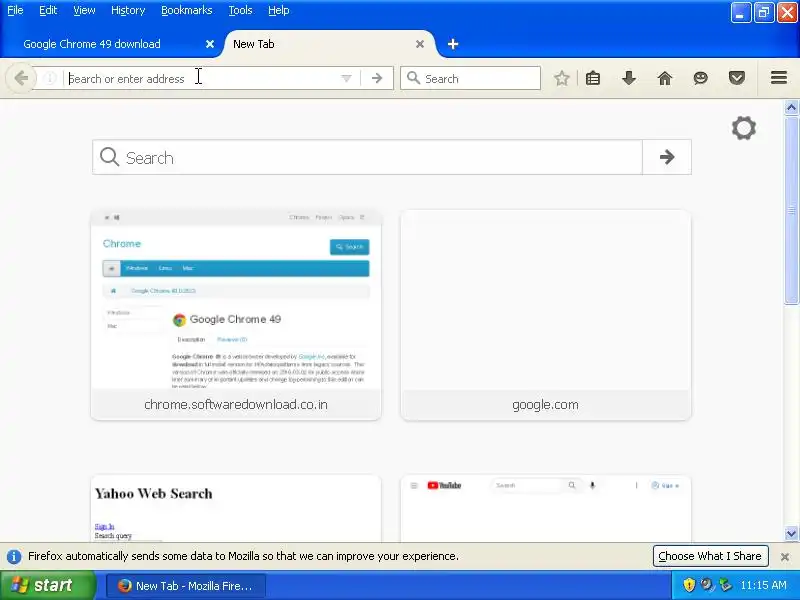Open the Yahoo Web Search tile
This screenshot has width=800, height=600.
click(236, 509)
